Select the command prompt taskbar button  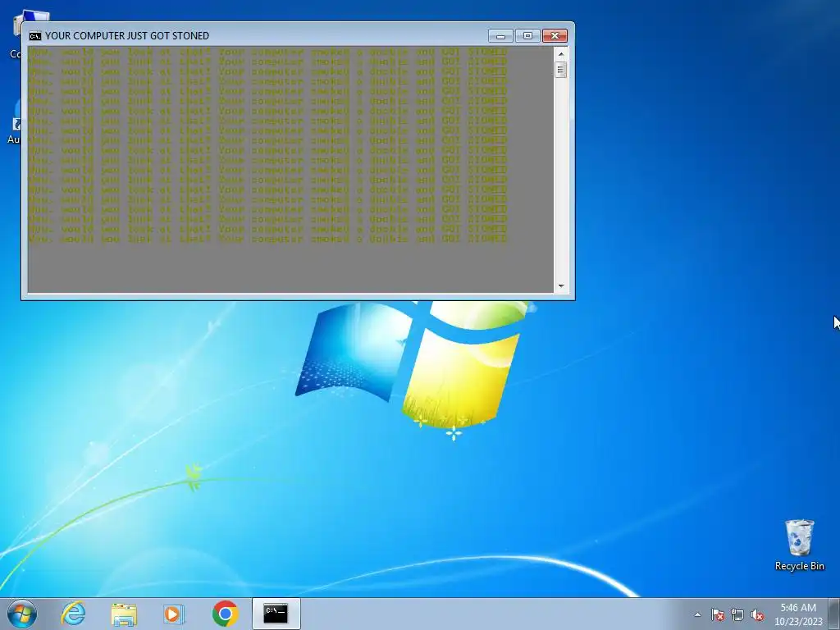276,614
